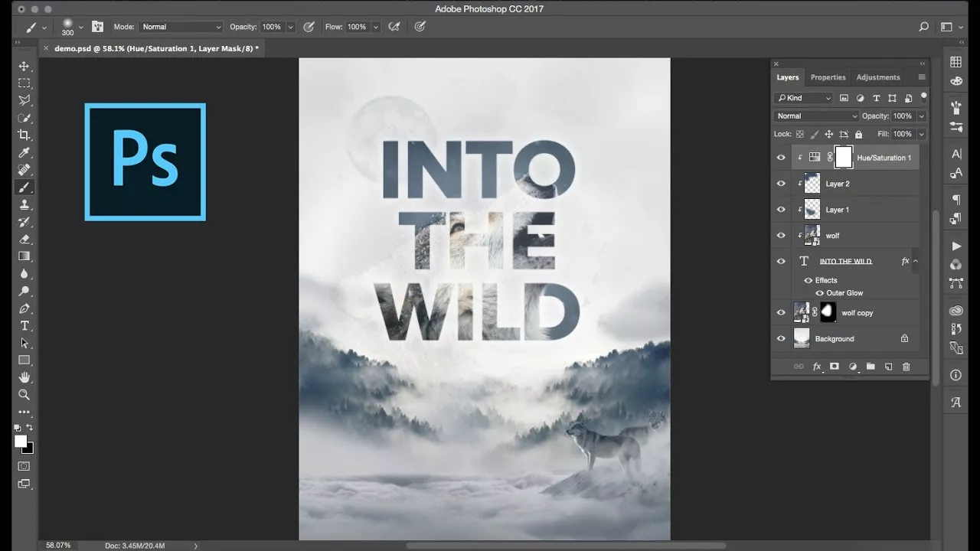980x551 pixels.
Task: Select the Clone Stamp tool
Action: (24, 204)
